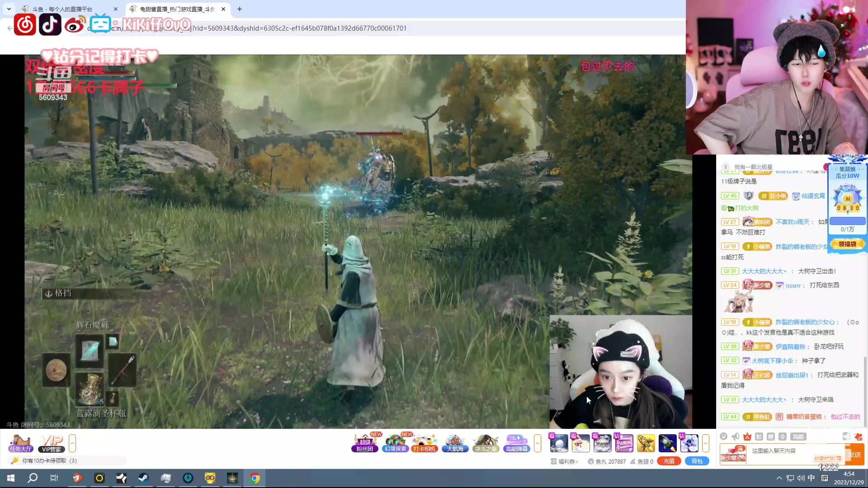Open the 超级粉丝团 fan group icon
The image size is (868, 488).
365,443
